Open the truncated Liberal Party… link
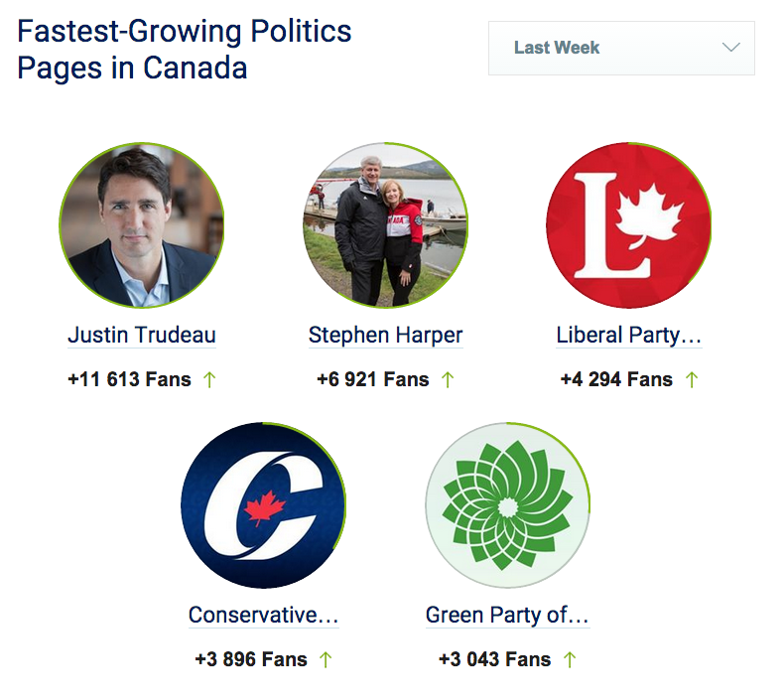Image resolution: width=784 pixels, height=700 pixels. [x=629, y=335]
